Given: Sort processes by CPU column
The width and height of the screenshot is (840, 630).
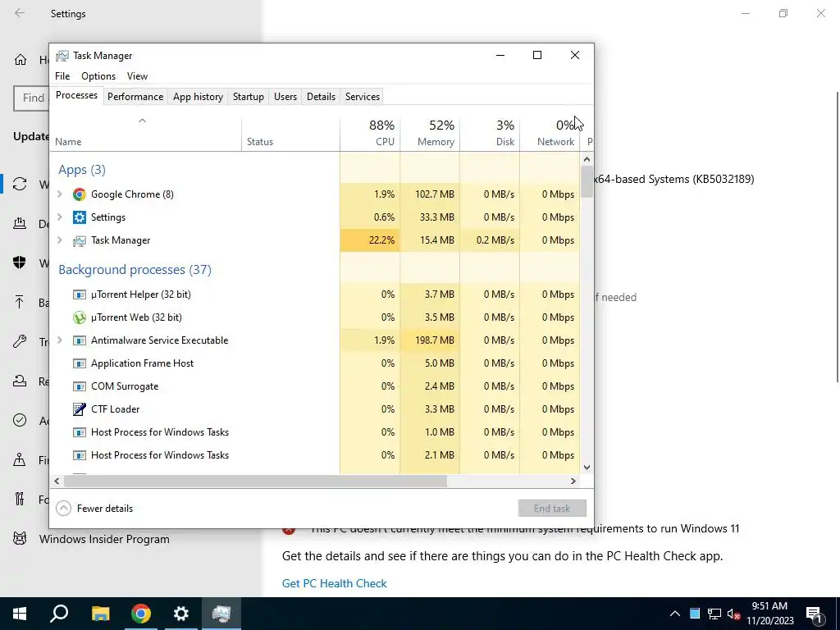Looking at the screenshot, I should click(370, 132).
